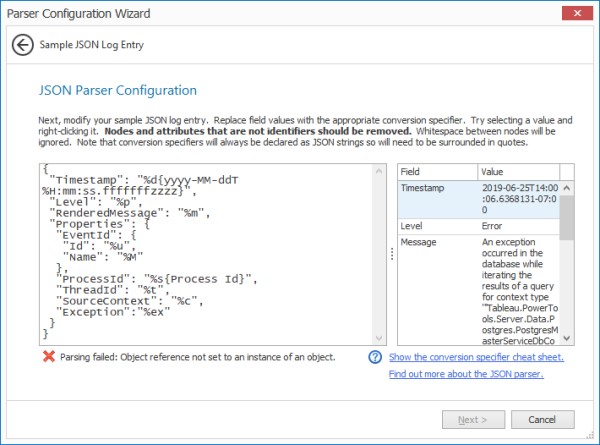600x445 pixels.
Task: Click the "Id": "%u" line
Action: 99,246
